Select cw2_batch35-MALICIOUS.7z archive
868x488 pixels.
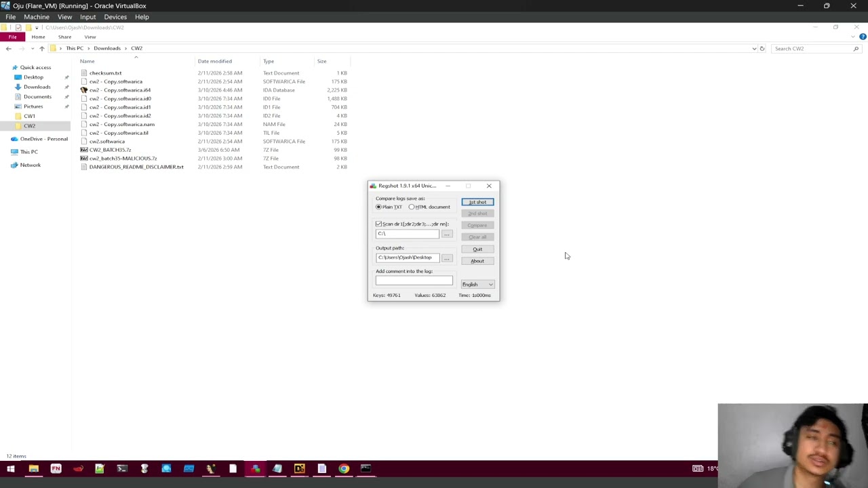coord(123,159)
